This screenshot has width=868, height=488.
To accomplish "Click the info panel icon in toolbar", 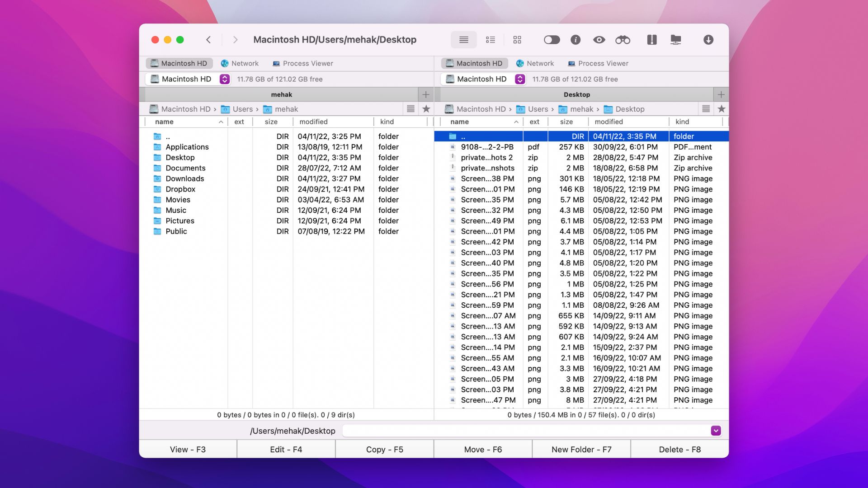I will [576, 39].
